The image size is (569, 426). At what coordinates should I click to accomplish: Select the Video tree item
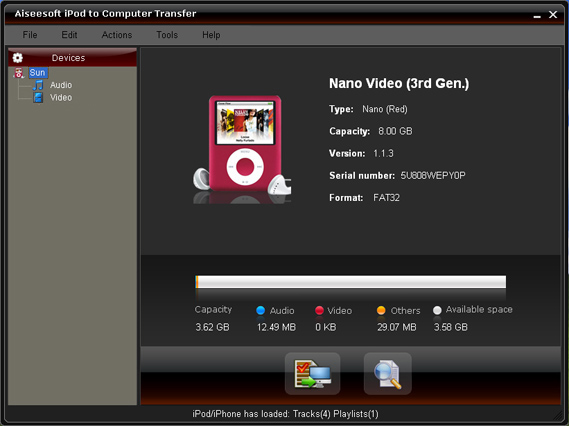(61, 98)
